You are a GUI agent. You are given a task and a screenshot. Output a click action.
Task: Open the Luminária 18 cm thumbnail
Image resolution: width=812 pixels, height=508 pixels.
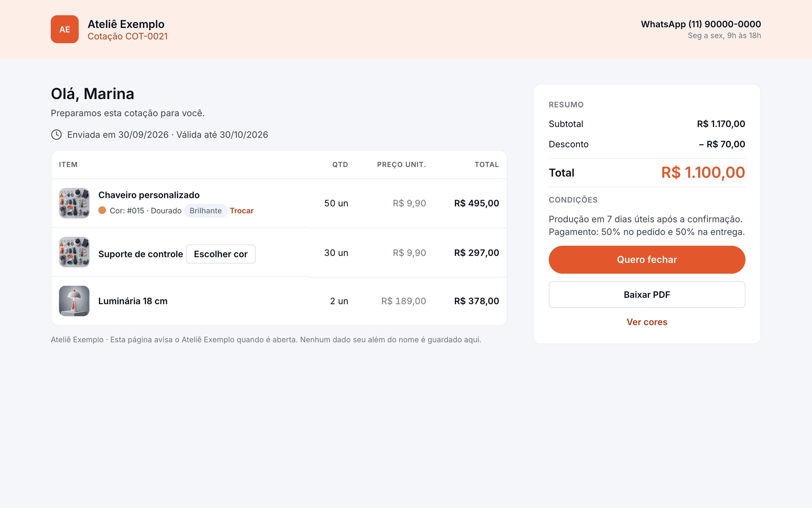74,301
